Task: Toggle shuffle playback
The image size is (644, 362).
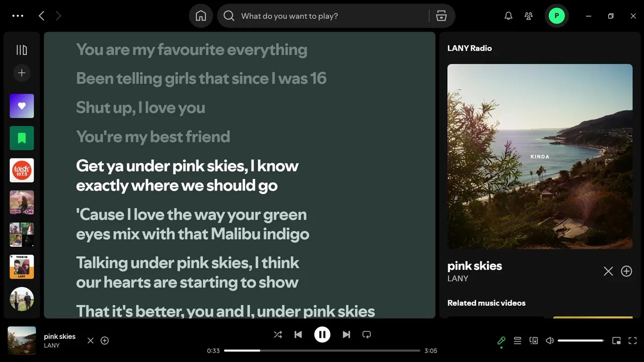Action: point(278,334)
